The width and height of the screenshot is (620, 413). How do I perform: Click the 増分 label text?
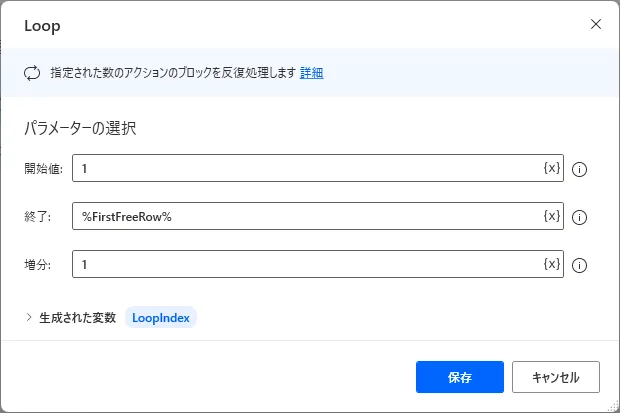(x=37, y=265)
